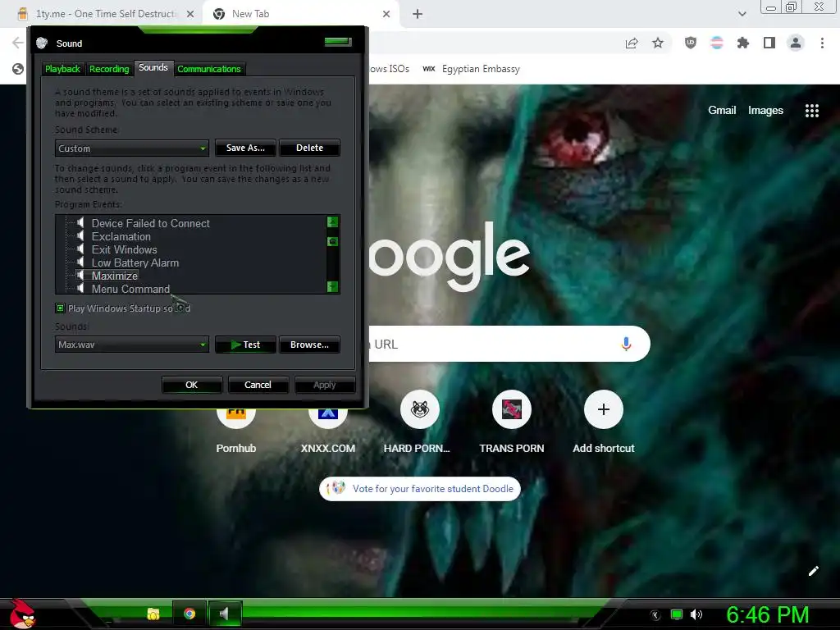Click speaker icon beside Device Failed to Connect
The height and width of the screenshot is (630, 840).
[80, 223]
